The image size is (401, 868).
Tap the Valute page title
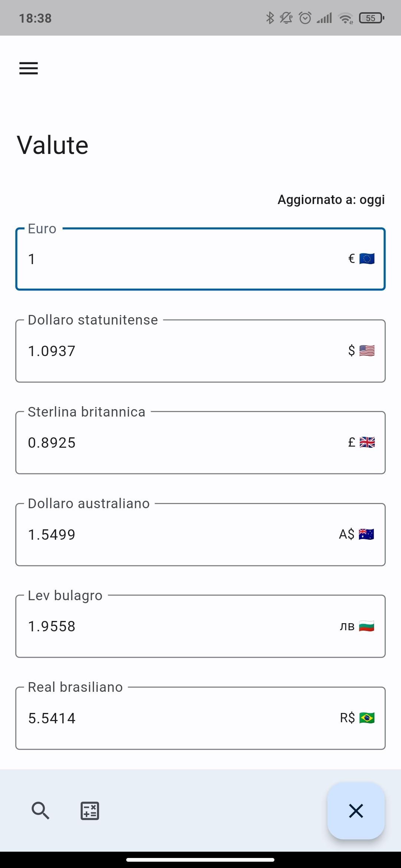53,145
